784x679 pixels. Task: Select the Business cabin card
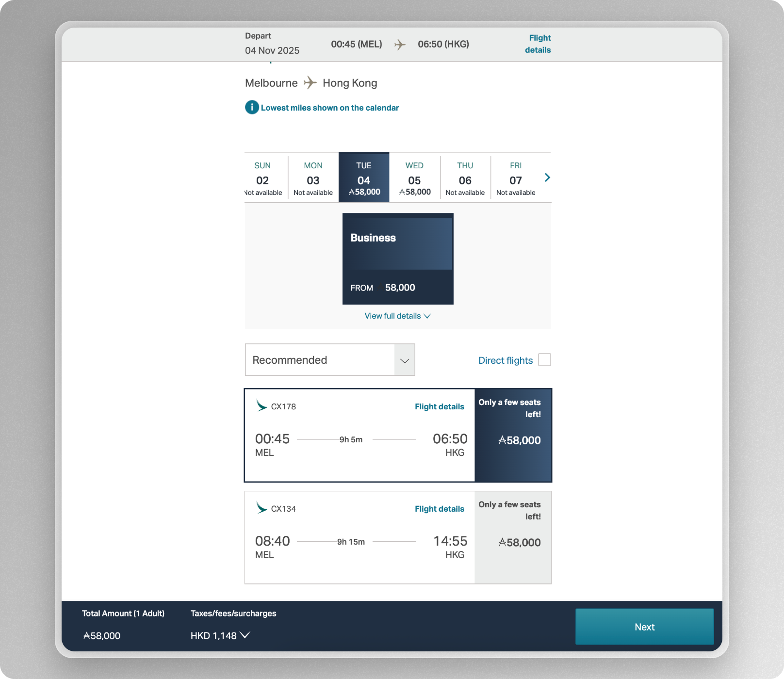[x=398, y=259]
